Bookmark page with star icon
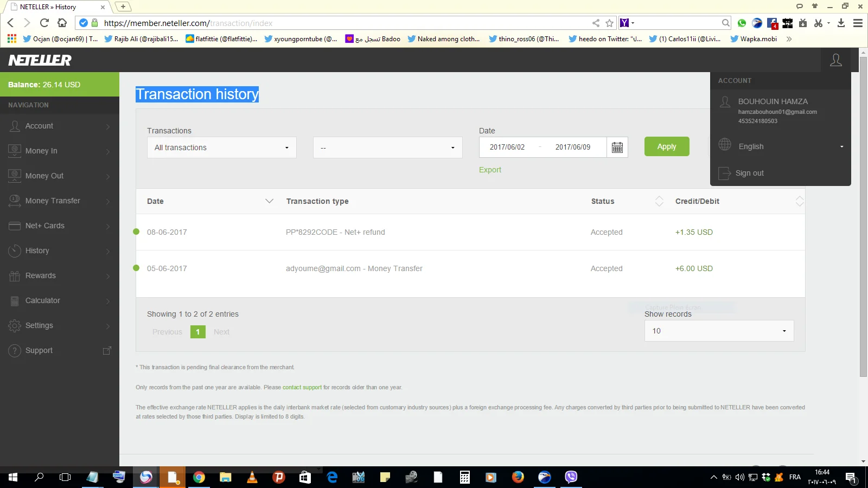Image resolution: width=868 pixels, height=488 pixels. click(609, 23)
